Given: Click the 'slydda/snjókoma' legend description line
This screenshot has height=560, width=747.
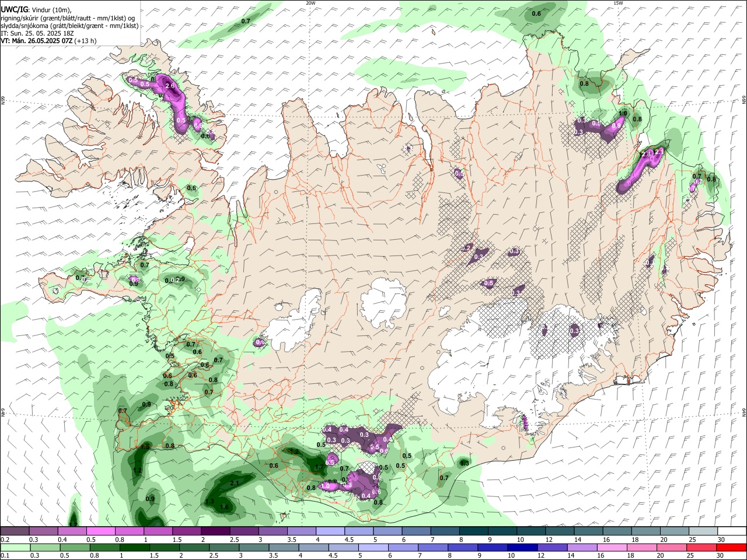Looking at the screenshot, I should click(69, 26).
